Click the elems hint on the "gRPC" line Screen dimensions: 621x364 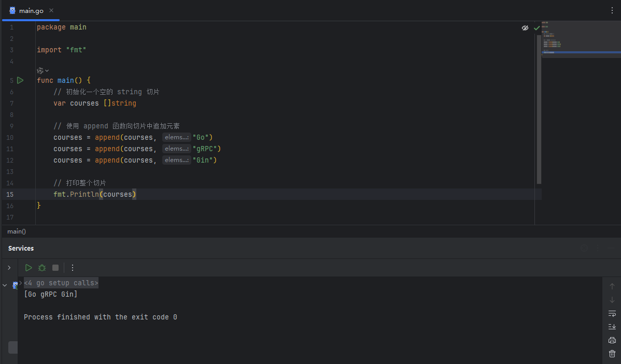(x=177, y=149)
